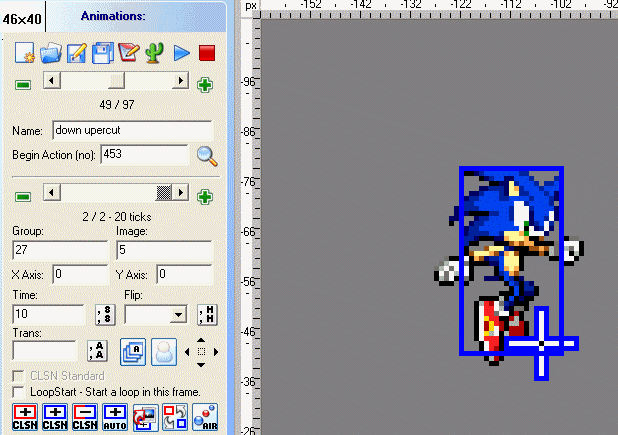Add a new frame with lower plus

(x=205, y=197)
